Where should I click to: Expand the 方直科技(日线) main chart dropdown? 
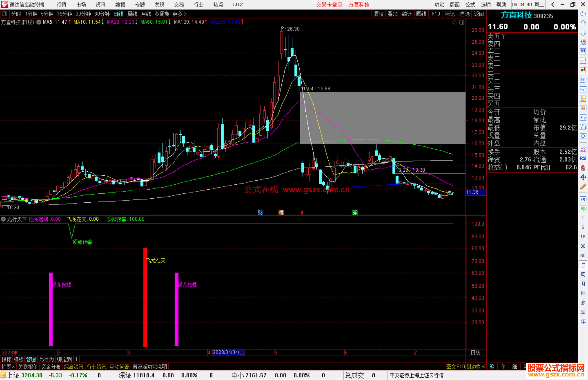coord(39,22)
